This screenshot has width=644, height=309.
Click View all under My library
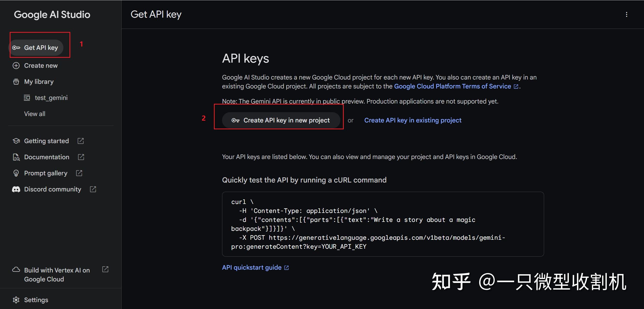34,114
